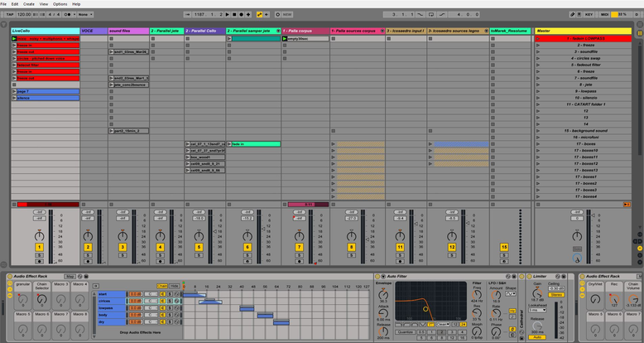Launch the 'empty30sec' clip

click(x=285, y=38)
